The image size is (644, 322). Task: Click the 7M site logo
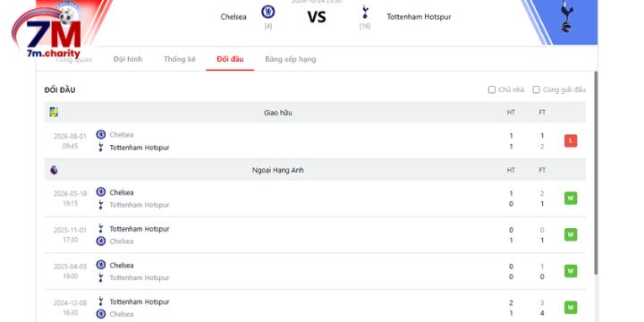(x=47, y=34)
